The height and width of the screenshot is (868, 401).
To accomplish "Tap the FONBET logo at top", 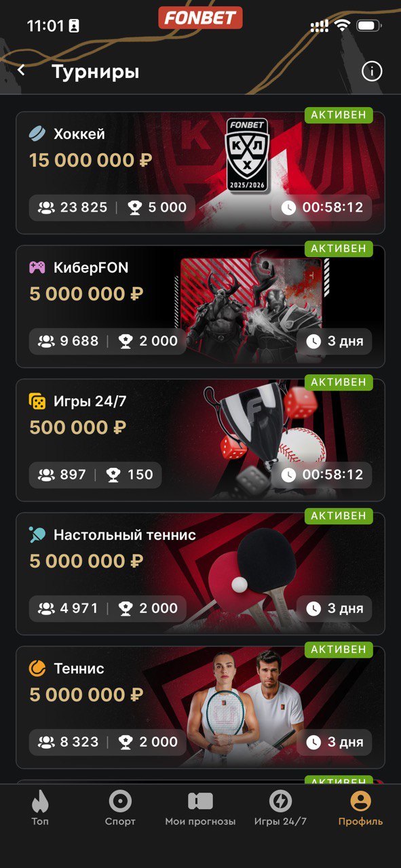I will click(x=200, y=18).
